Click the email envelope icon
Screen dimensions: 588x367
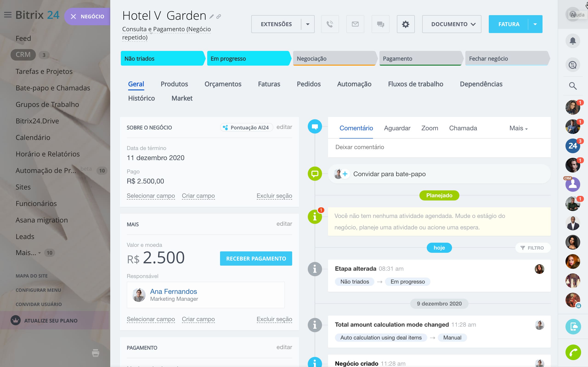coord(355,24)
